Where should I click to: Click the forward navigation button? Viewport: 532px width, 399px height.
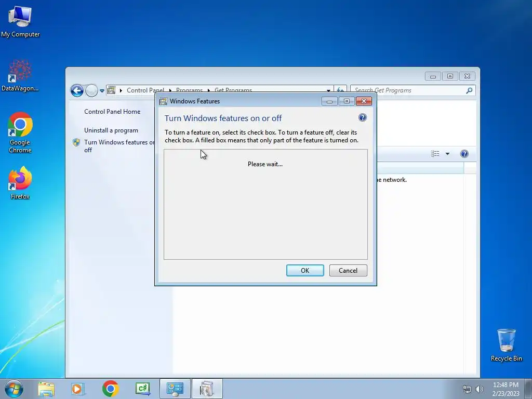click(x=91, y=90)
